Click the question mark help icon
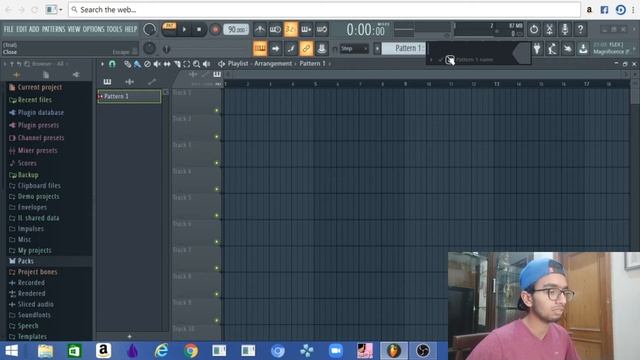Viewport: 640px width, 360px height. point(580,29)
